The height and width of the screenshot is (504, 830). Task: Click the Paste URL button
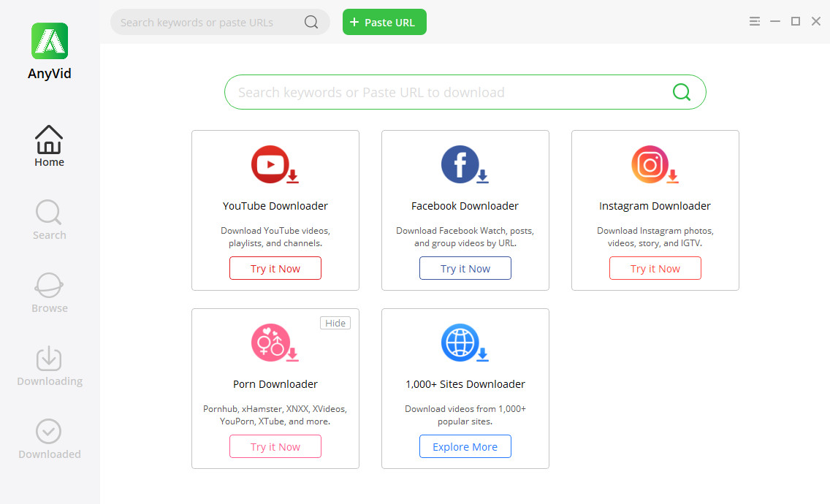click(384, 22)
